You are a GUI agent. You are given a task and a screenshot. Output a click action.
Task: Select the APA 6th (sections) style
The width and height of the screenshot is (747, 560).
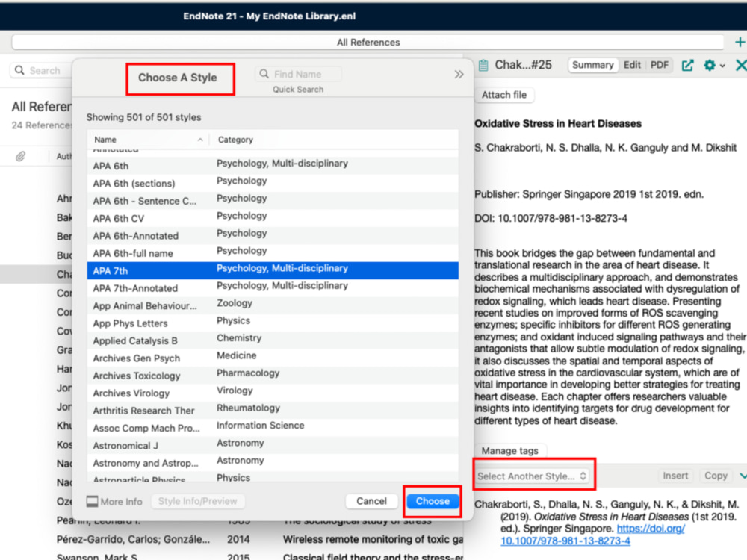273,184
